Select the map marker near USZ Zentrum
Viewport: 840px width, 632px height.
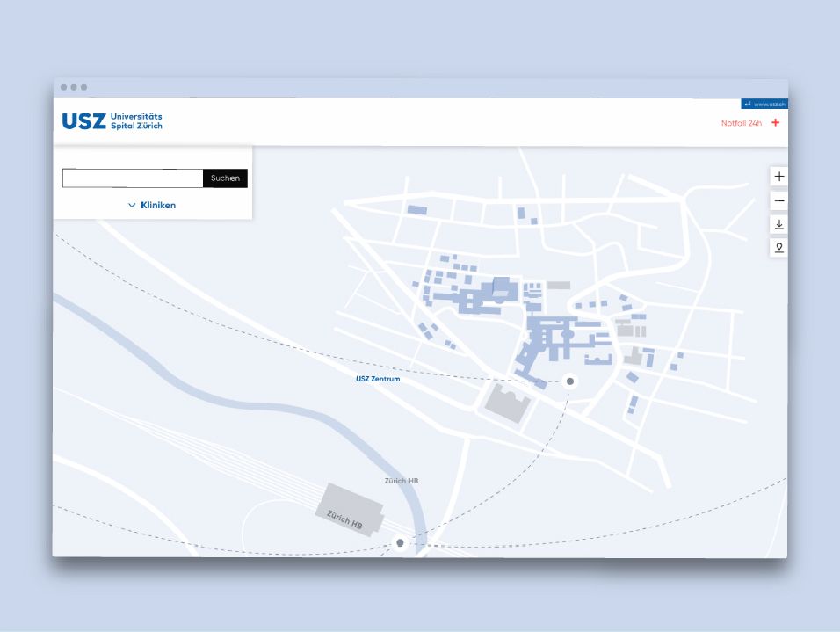[x=570, y=381]
